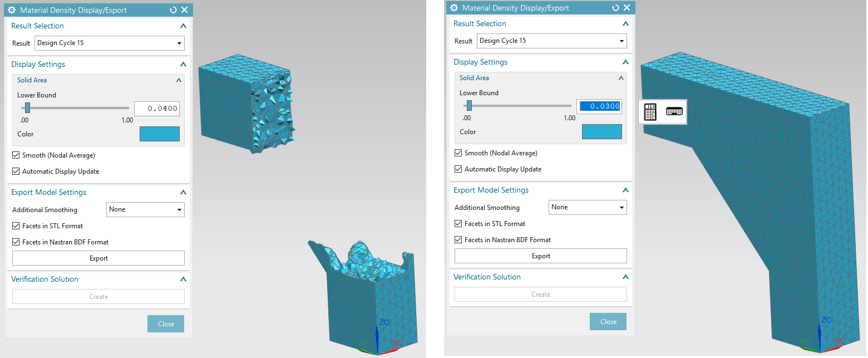Viewport: 868px width, 358px height.
Task: Click the reset arrow icon in left dialog
Action: coord(174,10)
